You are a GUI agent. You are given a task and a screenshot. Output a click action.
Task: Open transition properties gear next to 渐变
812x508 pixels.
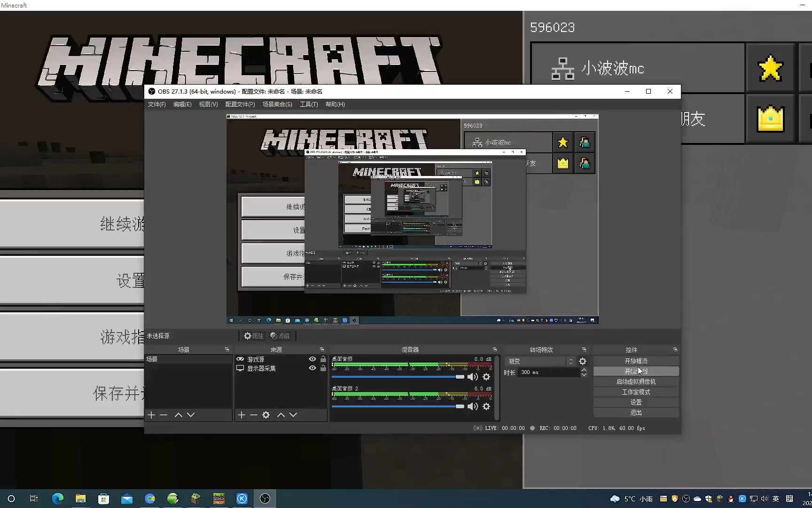[583, 361]
